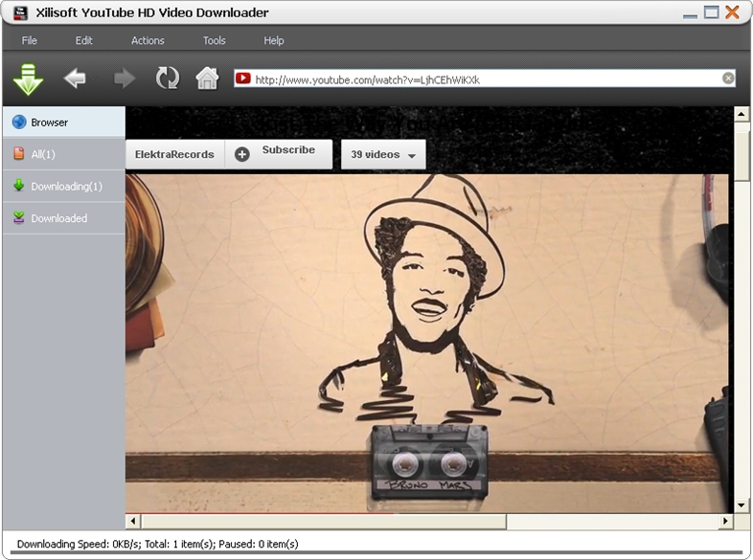
Task: Go forward with the right arrow
Action: pyautogui.click(x=125, y=78)
